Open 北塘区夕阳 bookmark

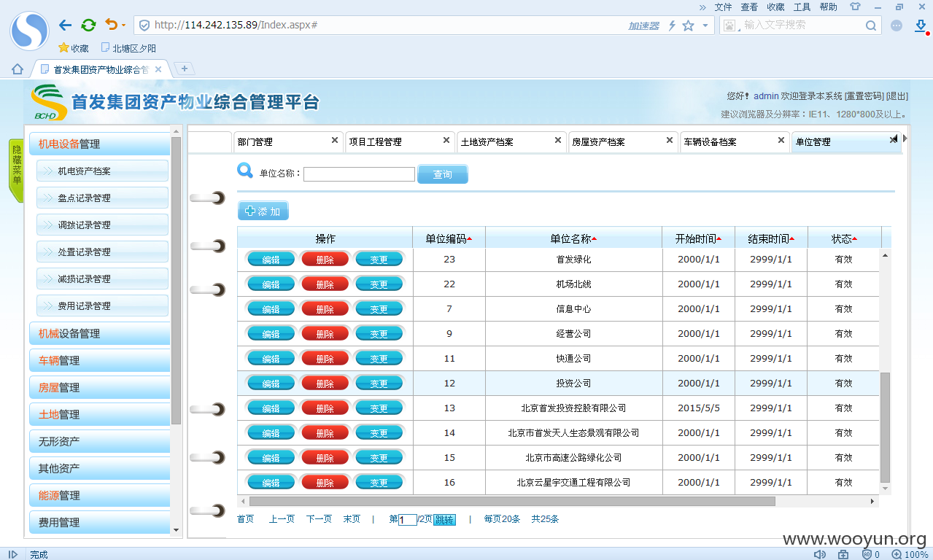[128, 48]
